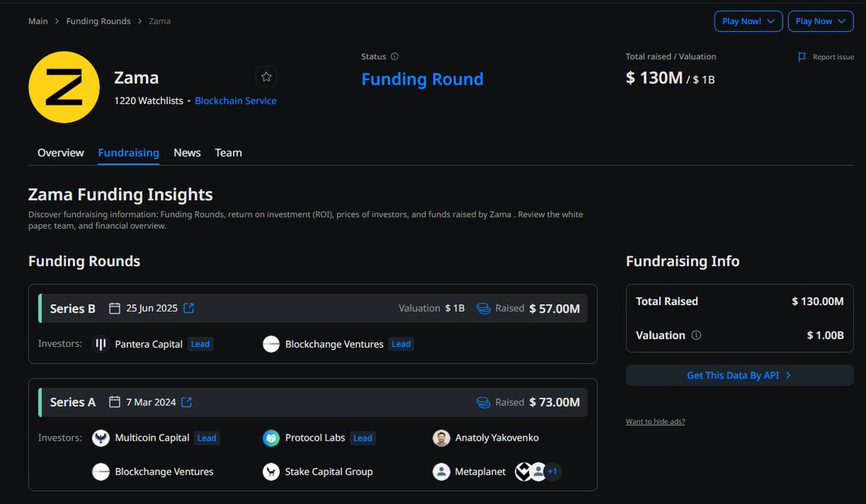This screenshot has width=866, height=504.
Task: Open Stake Capital Group investor name
Action: pyautogui.click(x=329, y=472)
